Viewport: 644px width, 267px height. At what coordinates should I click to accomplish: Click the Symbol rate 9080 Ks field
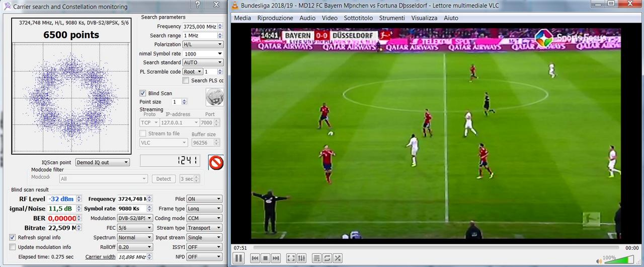click(135, 209)
